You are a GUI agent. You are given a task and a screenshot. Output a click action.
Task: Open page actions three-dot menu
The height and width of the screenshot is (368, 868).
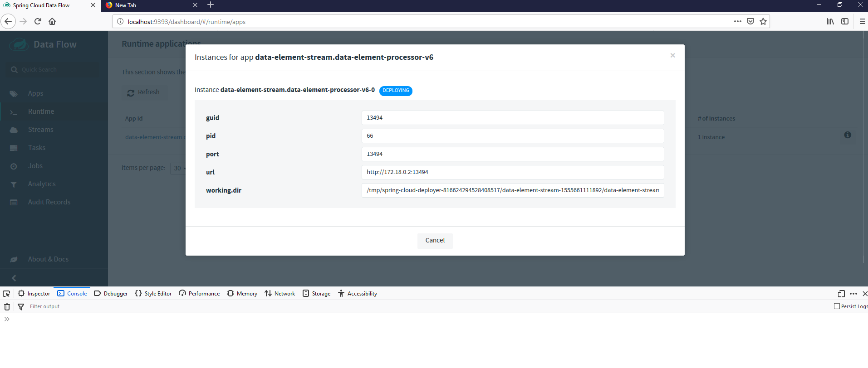coord(738,21)
